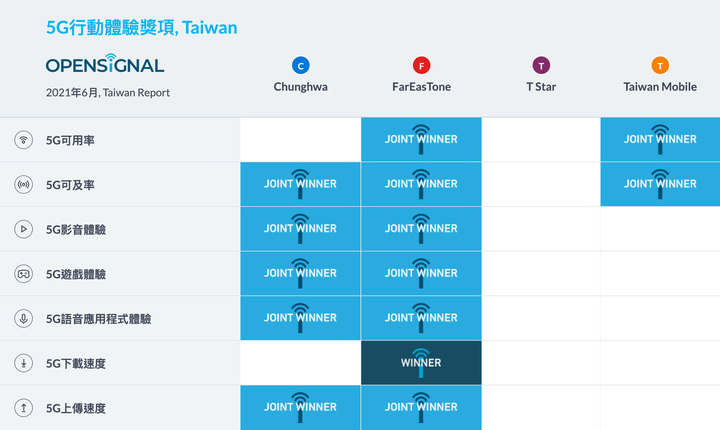This screenshot has height=430, width=720.
Task: Click the orange Taiwan Mobile logo circle
Action: (660, 65)
